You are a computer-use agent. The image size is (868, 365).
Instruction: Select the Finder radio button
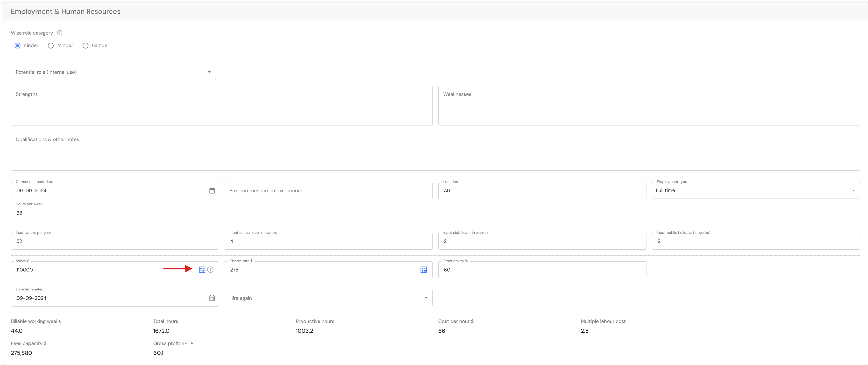(x=18, y=45)
